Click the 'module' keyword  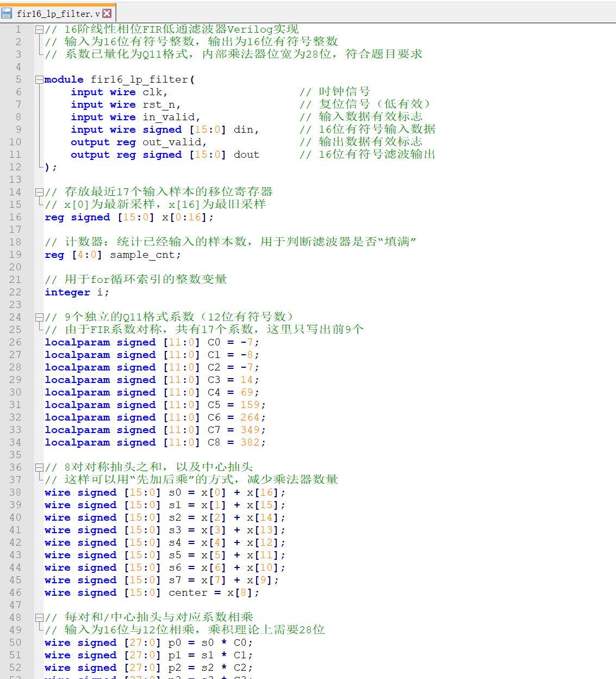tap(64, 79)
